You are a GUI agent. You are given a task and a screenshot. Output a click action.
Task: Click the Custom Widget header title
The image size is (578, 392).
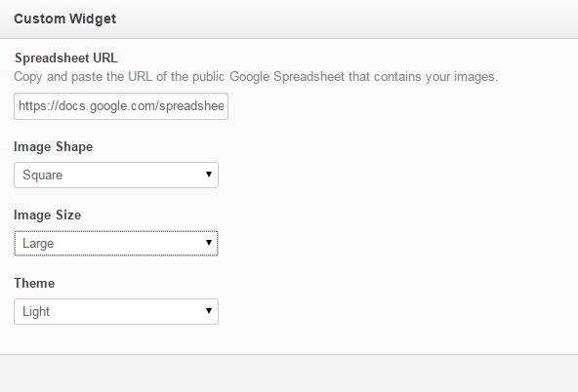[64, 19]
